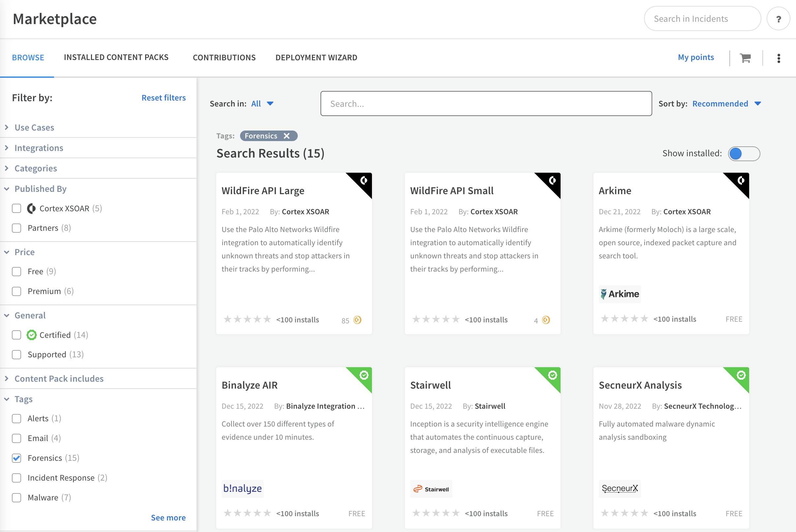
Task: Open the shopping cart icon
Action: (745, 58)
